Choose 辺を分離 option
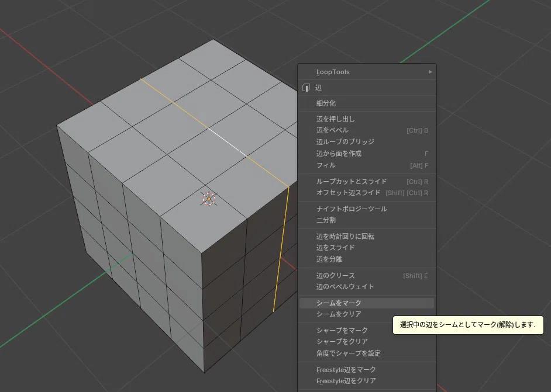This screenshot has height=392, width=551. coord(367,259)
